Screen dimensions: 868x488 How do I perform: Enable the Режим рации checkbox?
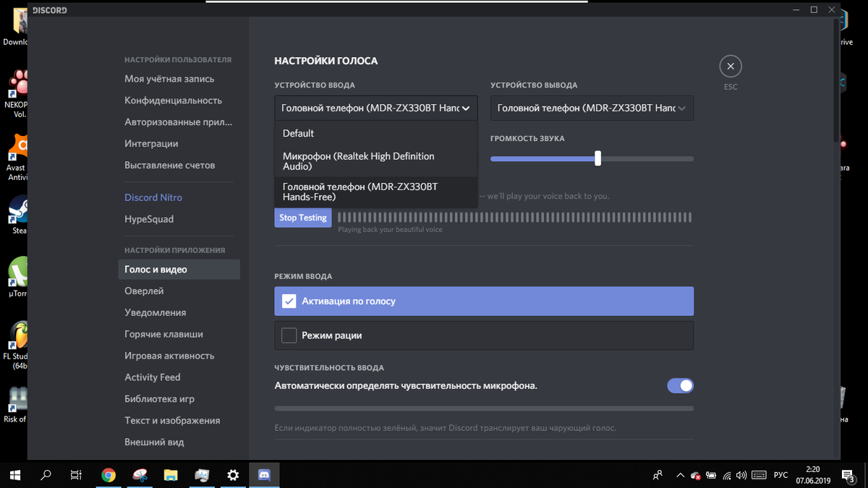pyautogui.click(x=289, y=335)
